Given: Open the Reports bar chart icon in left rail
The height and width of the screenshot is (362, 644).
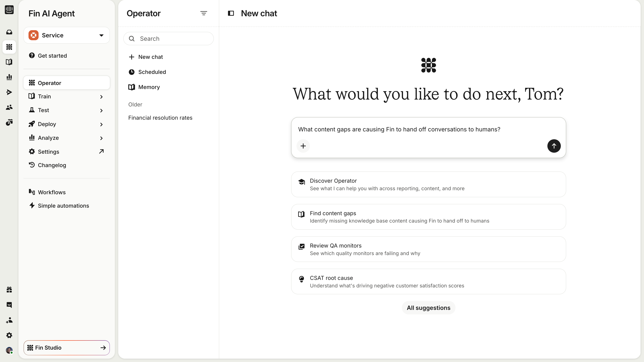Looking at the screenshot, I should 9,77.
